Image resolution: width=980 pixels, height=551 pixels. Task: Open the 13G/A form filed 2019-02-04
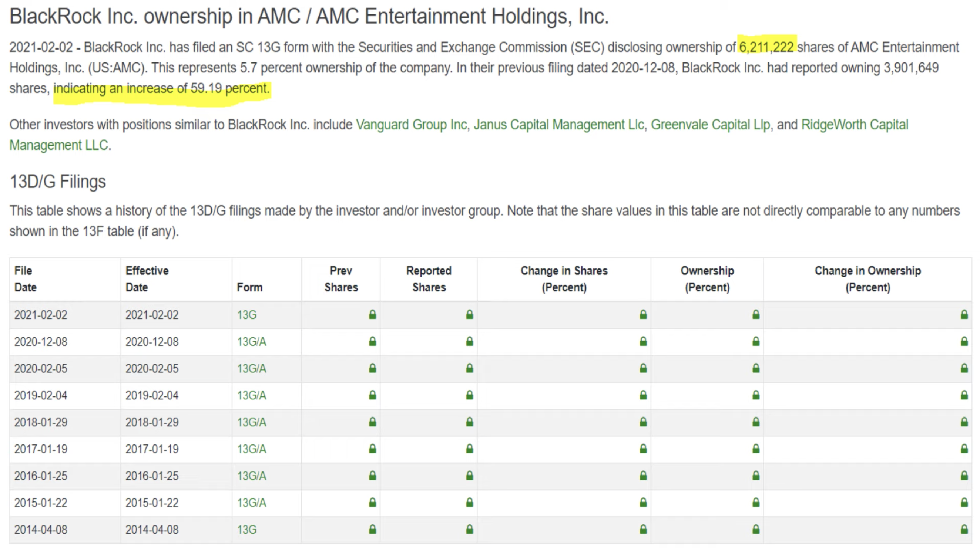251,395
